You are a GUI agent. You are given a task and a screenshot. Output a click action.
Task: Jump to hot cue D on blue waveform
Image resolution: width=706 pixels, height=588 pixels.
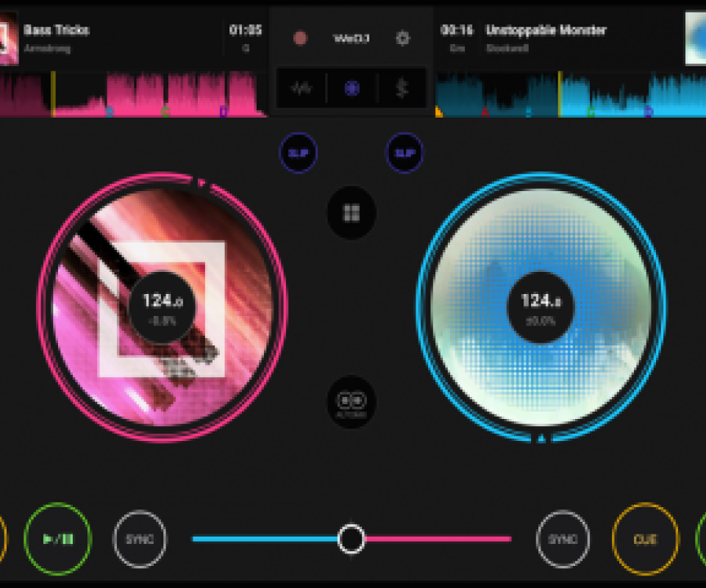click(649, 112)
